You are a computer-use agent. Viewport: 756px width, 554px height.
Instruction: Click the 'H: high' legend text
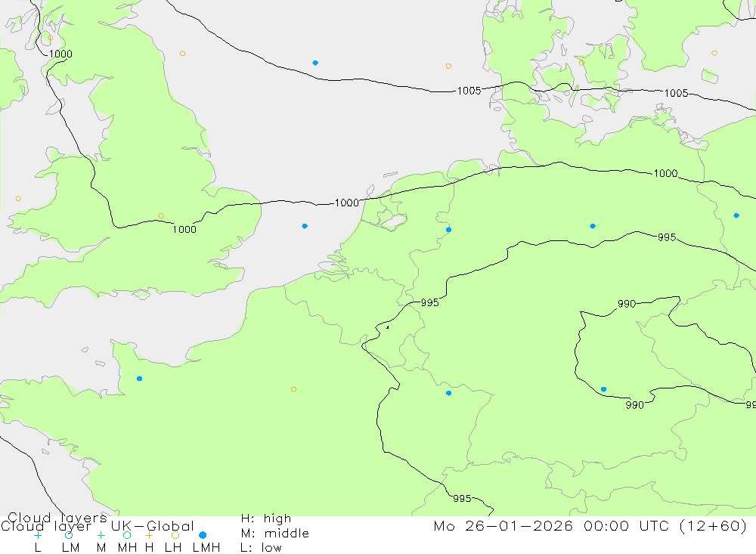[x=266, y=518]
